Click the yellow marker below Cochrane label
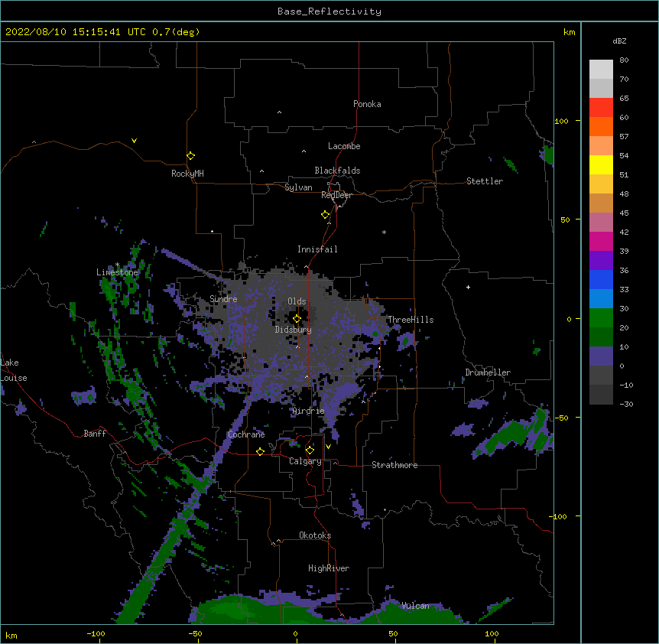 point(260,451)
